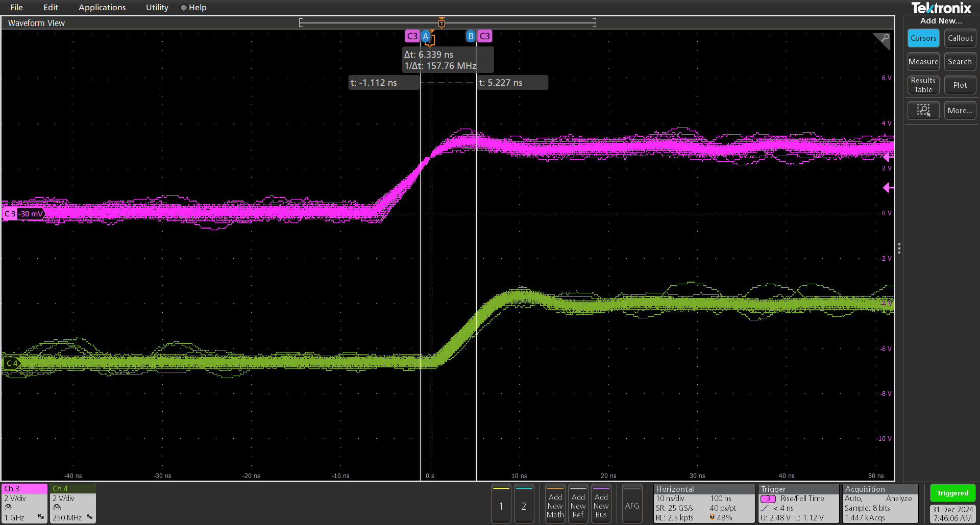This screenshot has height=525, width=980.
Task: Open the Utility menu
Action: (157, 8)
